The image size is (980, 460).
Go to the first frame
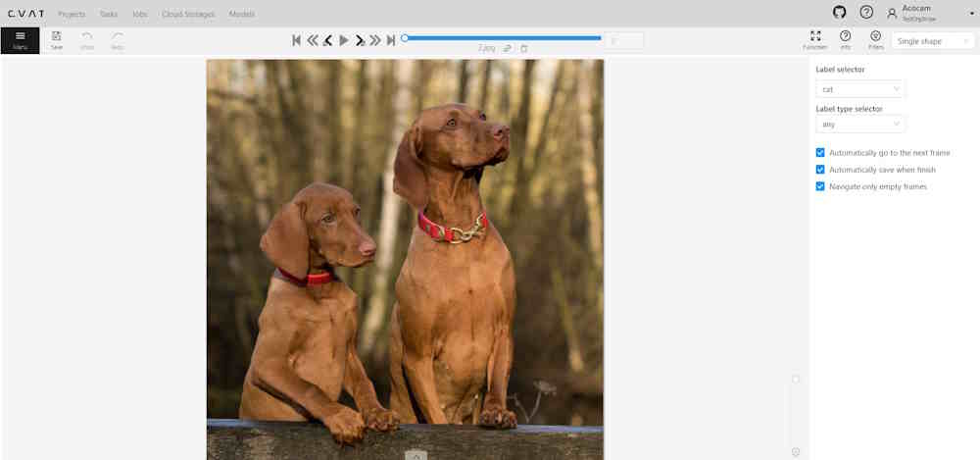click(x=296, y=40)
